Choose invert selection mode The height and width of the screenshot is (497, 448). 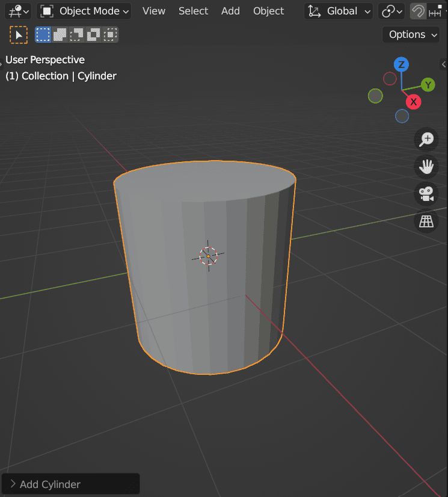(93, 34)
